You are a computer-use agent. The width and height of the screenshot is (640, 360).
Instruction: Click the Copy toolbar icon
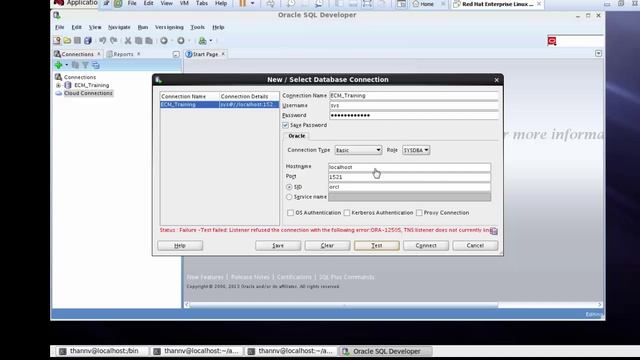(138, 40)
